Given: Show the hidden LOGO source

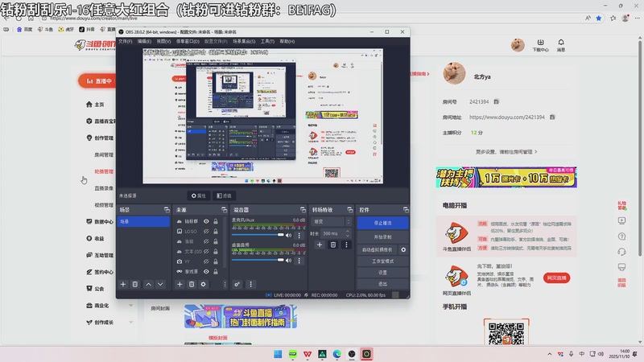Looking at the screenshot, I should tap(206, 231).
